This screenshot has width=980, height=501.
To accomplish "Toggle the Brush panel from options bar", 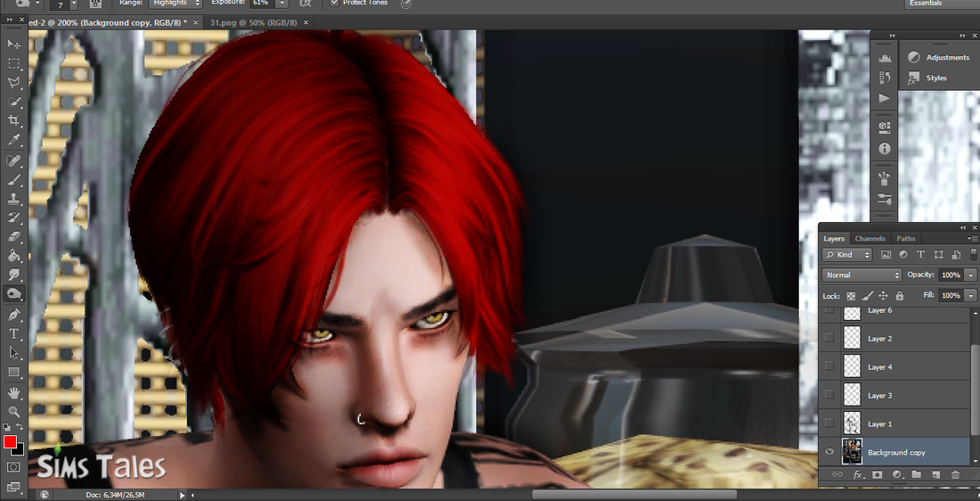I will (x=95, y=4).
